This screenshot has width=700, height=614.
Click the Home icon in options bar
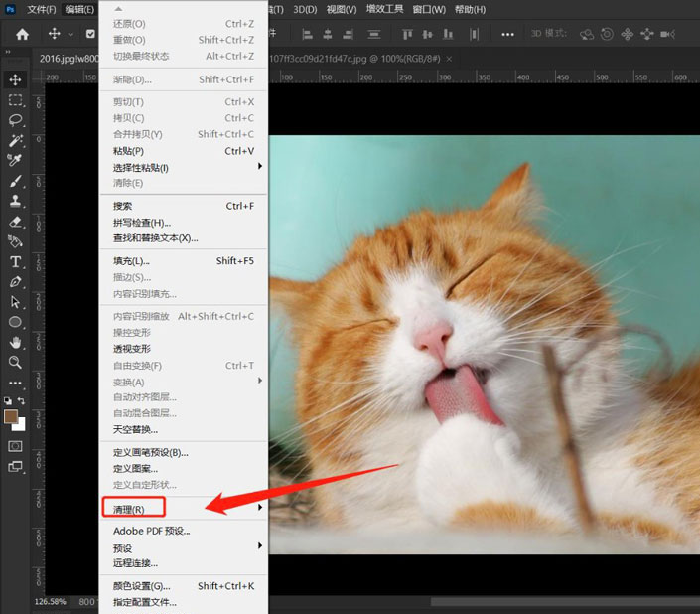tap(22, 34)
